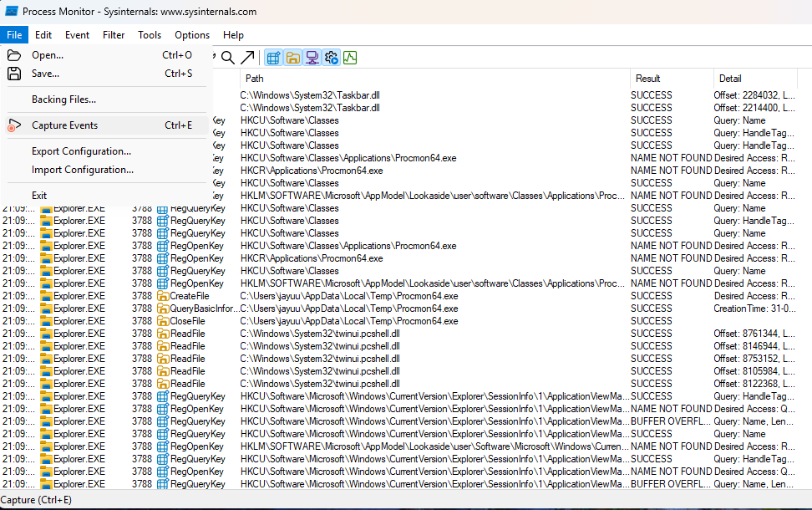This screenshot has width=812, height=510.
Task: Toggle Capture Events in File menu
Action: (106, 125)
